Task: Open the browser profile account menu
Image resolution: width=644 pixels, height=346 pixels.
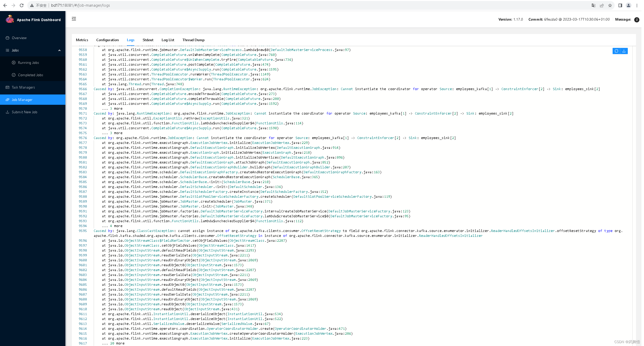Action: click(629, 5)
